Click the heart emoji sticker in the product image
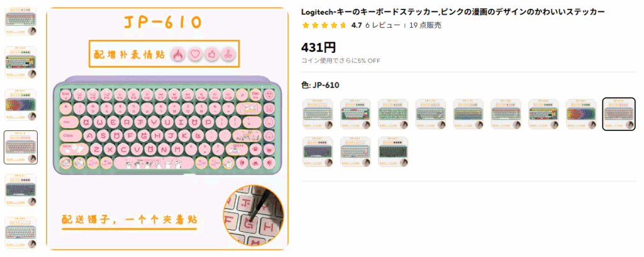The image size is (644, 257). [195, 54]
